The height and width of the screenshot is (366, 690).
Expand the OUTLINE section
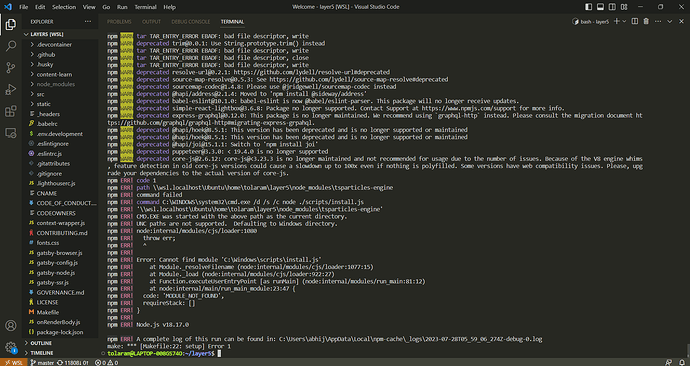click(41, 343)
